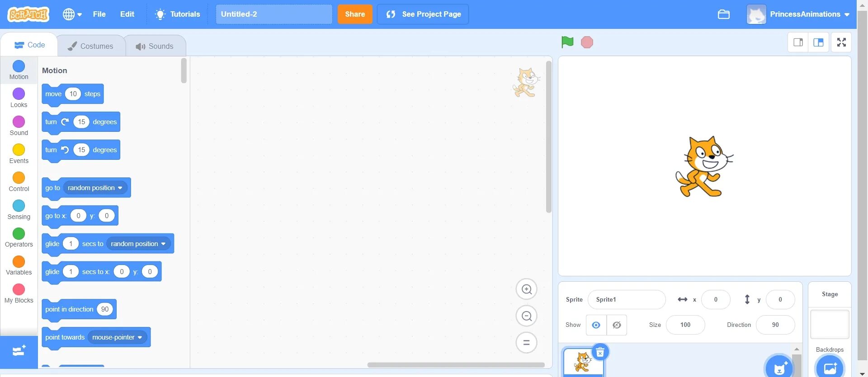
Task: Switch to the Sounds tab
Action: (x=155, y=46)
